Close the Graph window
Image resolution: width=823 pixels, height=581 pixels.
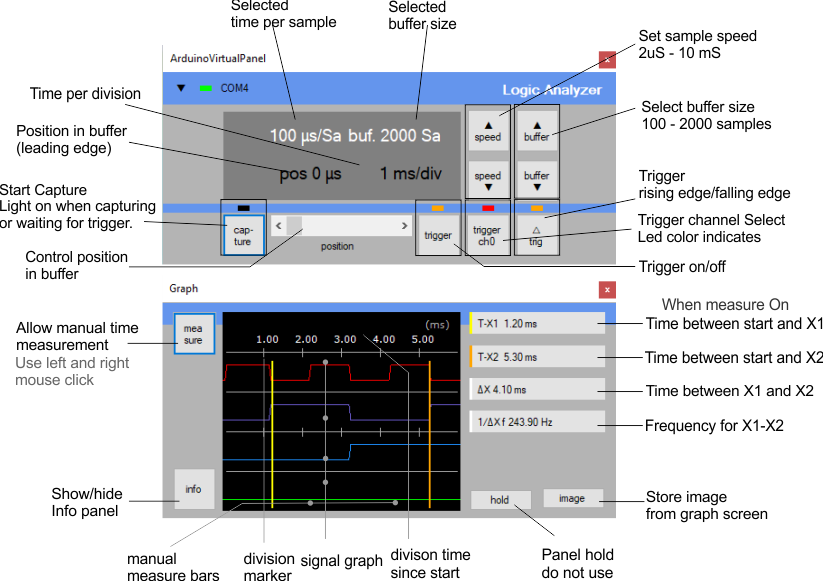click(x=607, y=290)
